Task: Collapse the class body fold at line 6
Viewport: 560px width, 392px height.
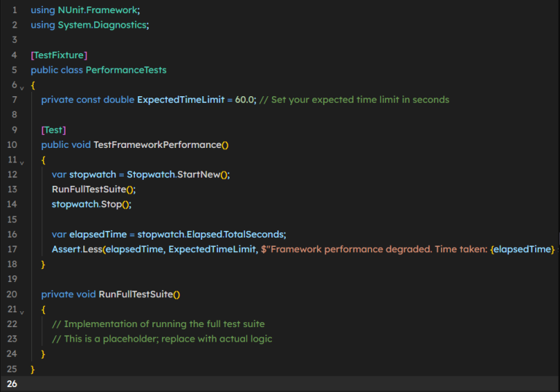Action: click(22, 88)
